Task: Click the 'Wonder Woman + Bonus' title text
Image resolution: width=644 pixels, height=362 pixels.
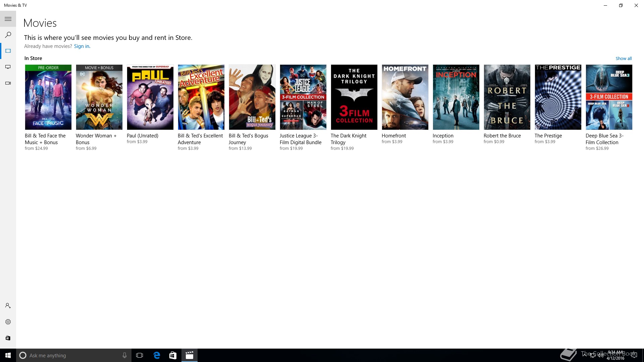Action: coord(96,139)
